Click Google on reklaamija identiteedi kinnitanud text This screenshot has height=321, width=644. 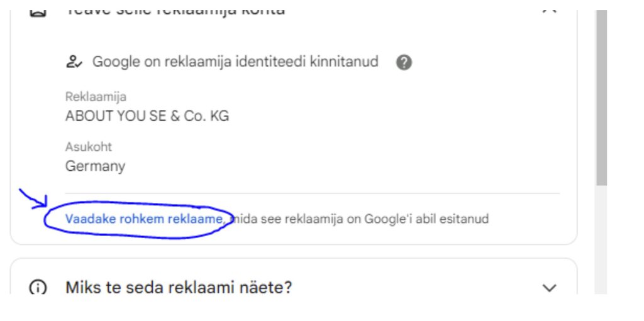click(x=235, y=62)
